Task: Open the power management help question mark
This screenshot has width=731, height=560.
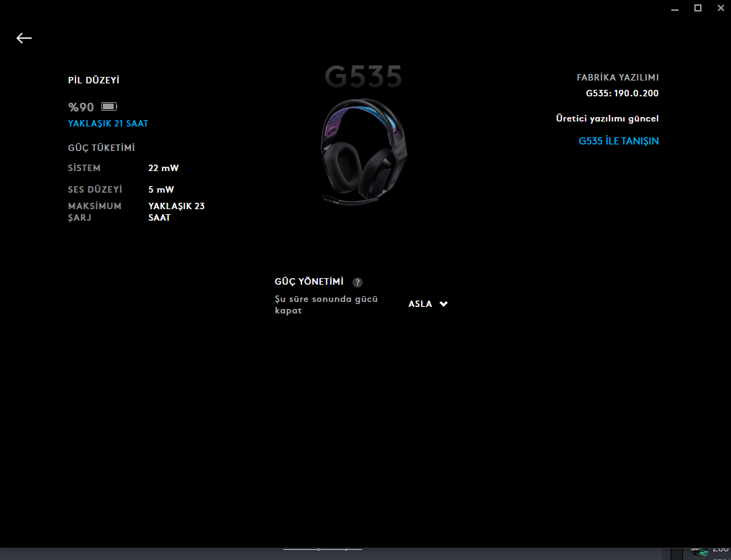Action: 358,283
